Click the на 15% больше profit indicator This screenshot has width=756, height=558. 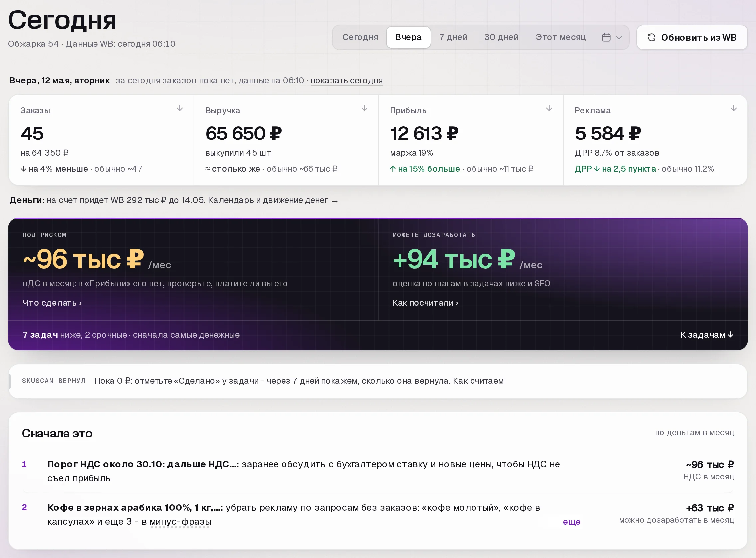coord(425,169)
